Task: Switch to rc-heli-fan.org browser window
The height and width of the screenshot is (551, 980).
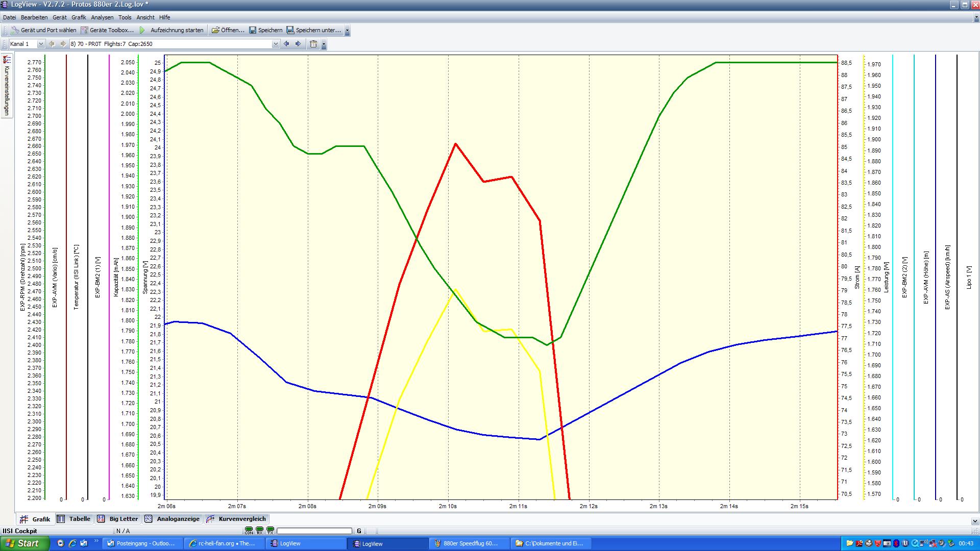Action: 224,543
